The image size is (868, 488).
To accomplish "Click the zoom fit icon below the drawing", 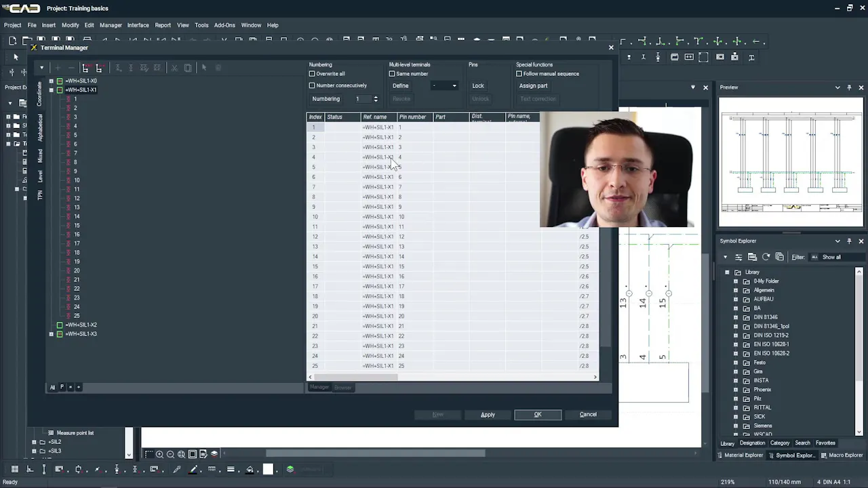I will tap(181, 454).
